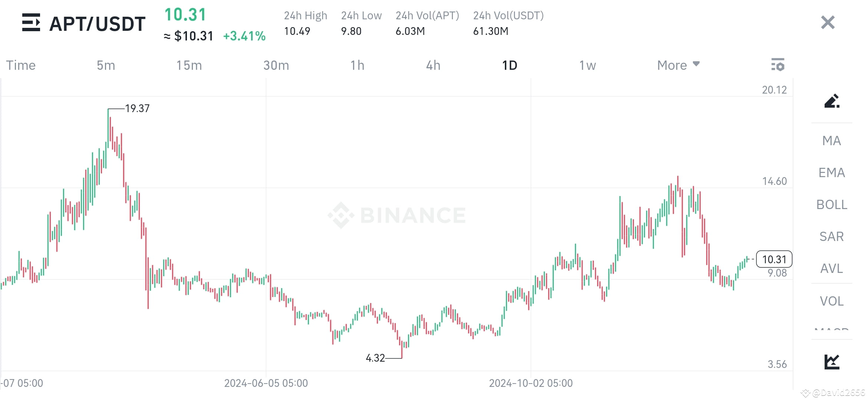Open the More timeframes dropdown
This screenshot has width=868, height=401.
678,65
